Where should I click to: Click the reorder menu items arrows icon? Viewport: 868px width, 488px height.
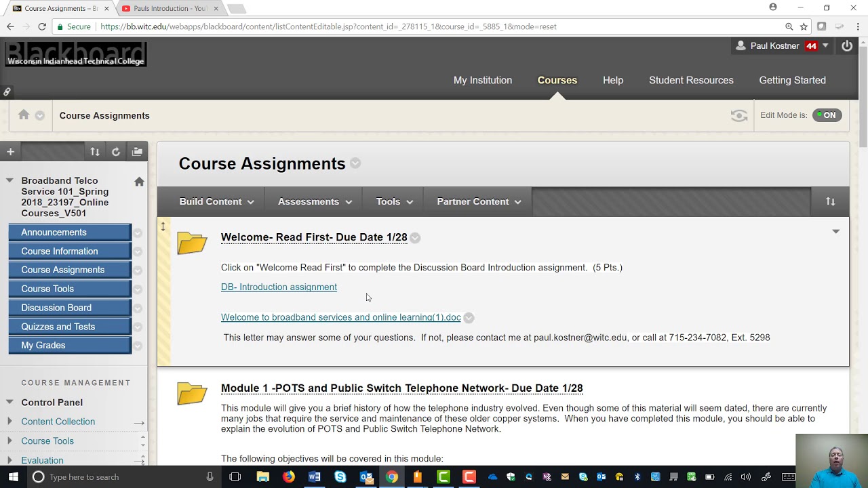95,152
